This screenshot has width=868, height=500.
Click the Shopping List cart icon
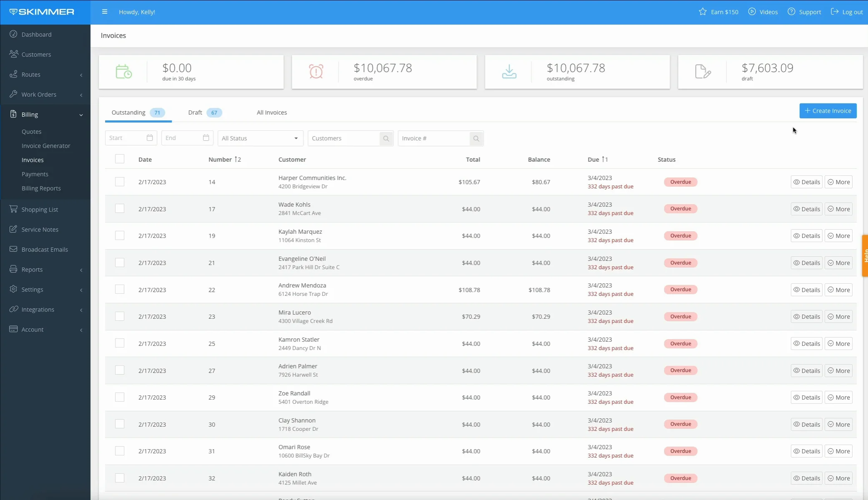coord(13,209)
